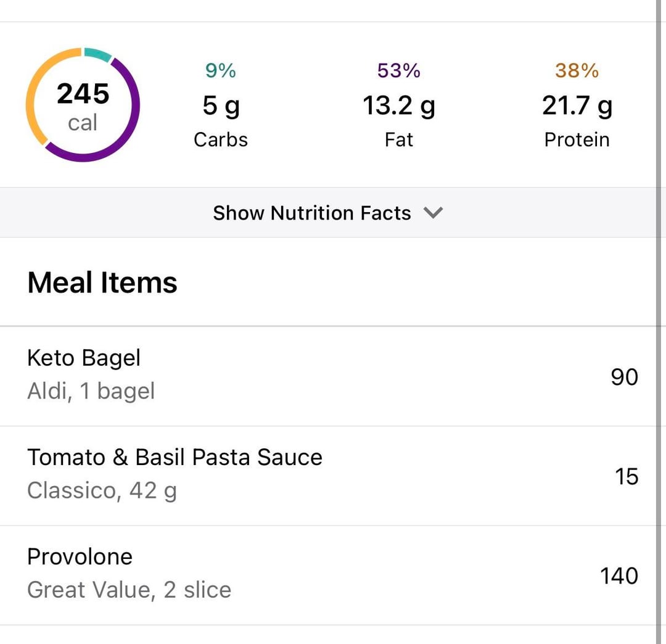Tap the Show Nutrition Facts label
This screenshot has height=644, width=666.
click(x=311, y=213)
